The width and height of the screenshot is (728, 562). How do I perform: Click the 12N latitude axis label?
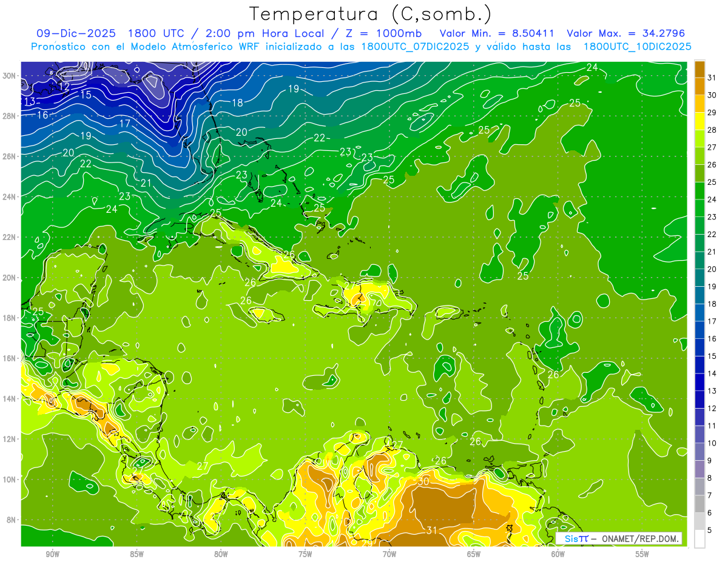click(x=10, y=439)
